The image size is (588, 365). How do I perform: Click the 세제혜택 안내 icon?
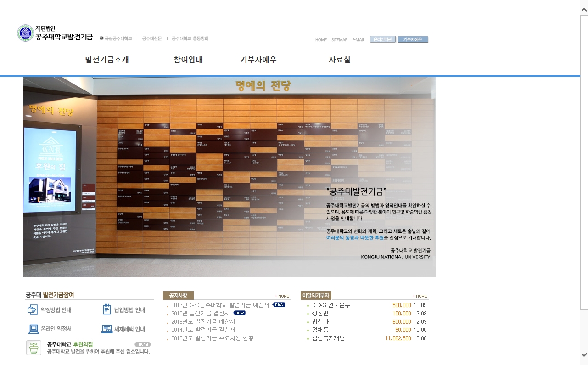pyautogui.click(x=107, y=329)
